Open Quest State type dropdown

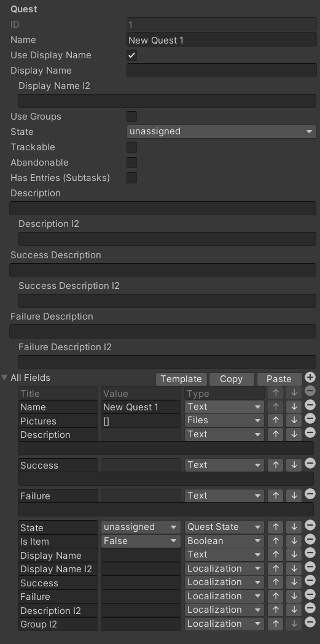[224, 527]
